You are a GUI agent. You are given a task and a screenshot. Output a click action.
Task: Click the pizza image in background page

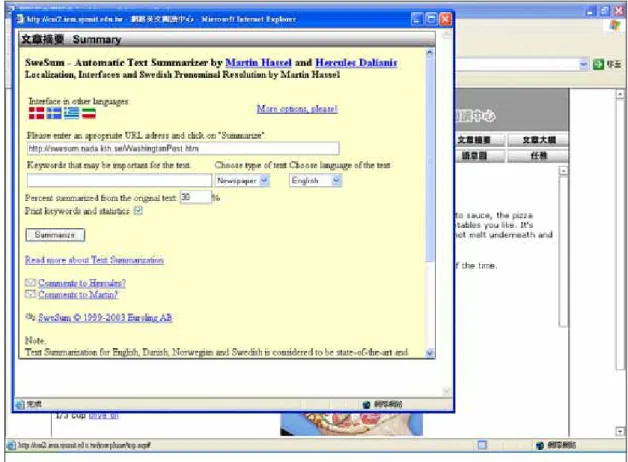pyautogui.click(x=351, y=424)
